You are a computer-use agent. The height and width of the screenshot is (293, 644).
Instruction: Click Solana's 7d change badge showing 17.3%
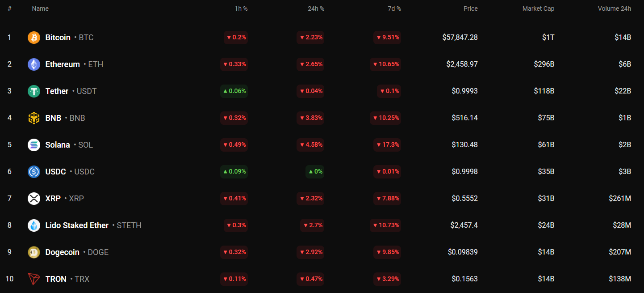pyautogui.click(x=387, y=145)
